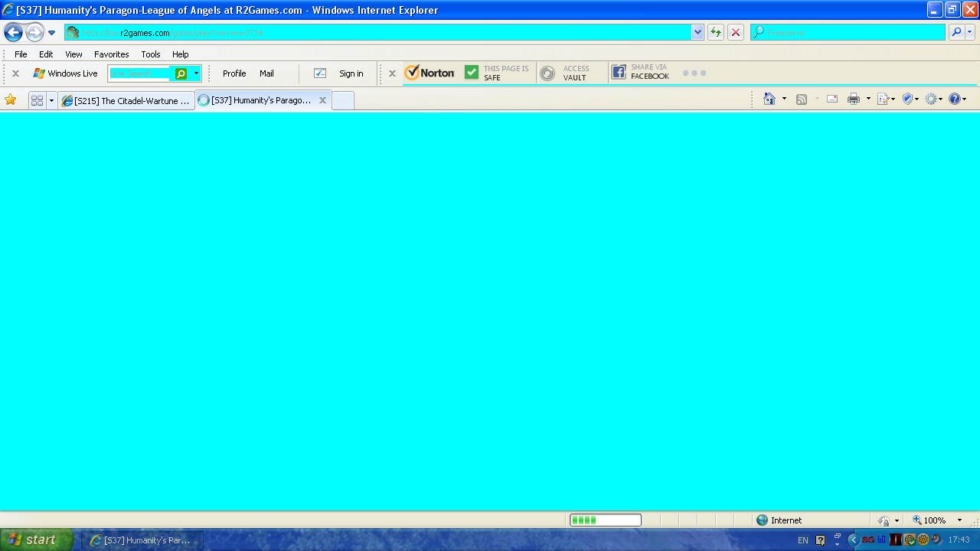Expand the zoom level 100% dropdown
Image resolution: width=980 pixels, height=551 pixels.
click(x=959, y=520)
